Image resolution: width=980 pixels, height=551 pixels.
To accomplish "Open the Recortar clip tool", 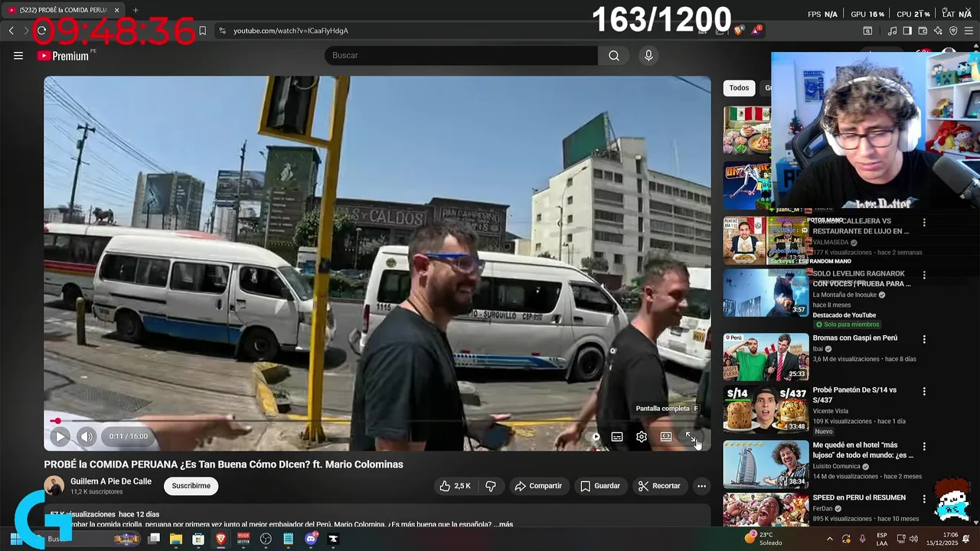I will [x=659, y=486].
